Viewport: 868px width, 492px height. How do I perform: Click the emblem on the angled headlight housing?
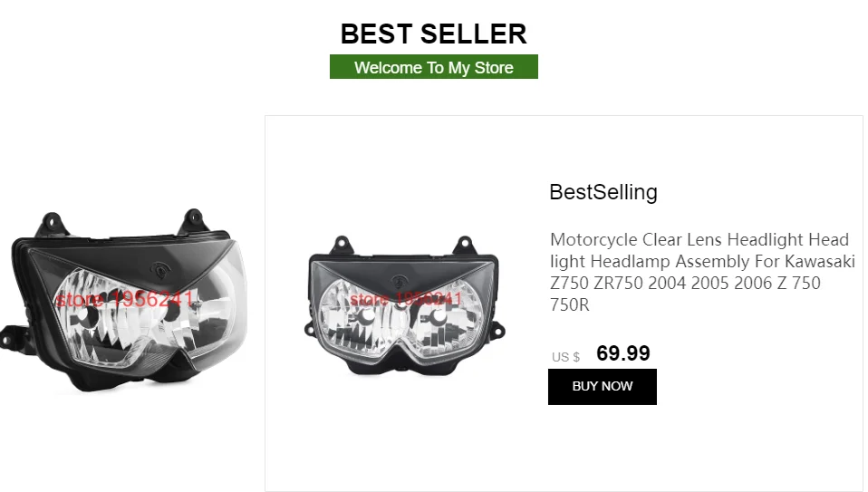[160, 270]
